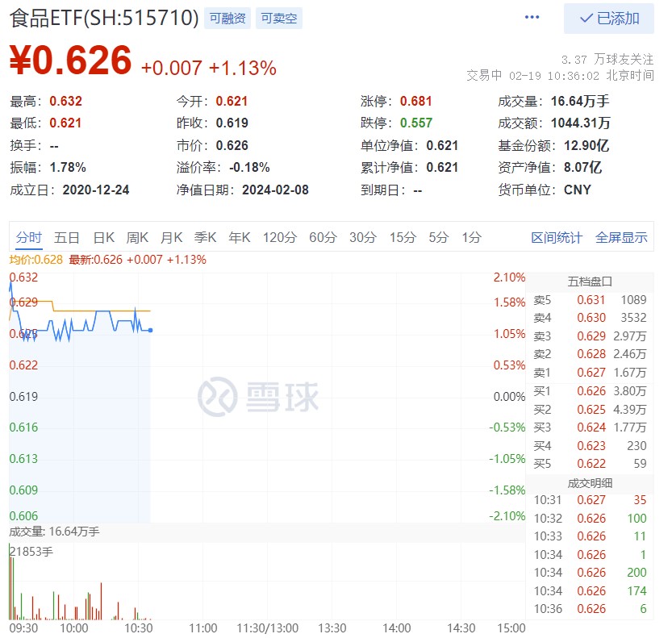This screenshot has height=638, width=672.
Task: Switch to the 五日 chart tab
Action: (x=67, y=237)
